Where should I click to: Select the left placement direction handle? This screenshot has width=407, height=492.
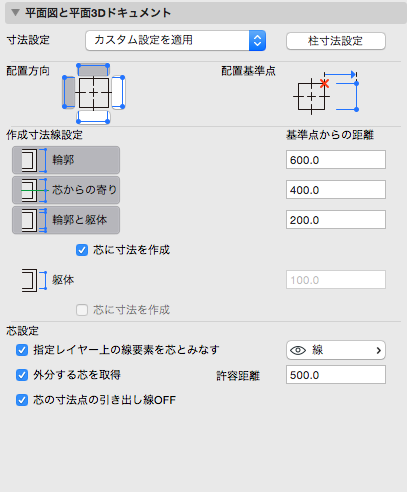[69, 92]
